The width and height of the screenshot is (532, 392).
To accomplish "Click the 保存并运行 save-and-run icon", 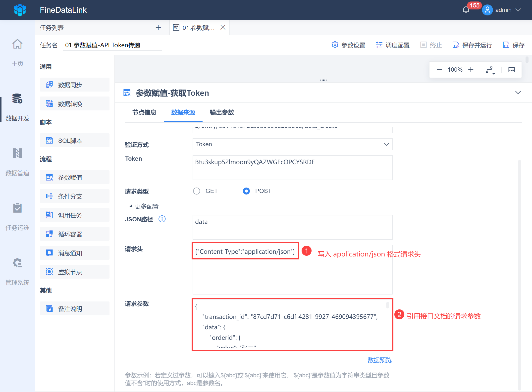I will (456, 45).
